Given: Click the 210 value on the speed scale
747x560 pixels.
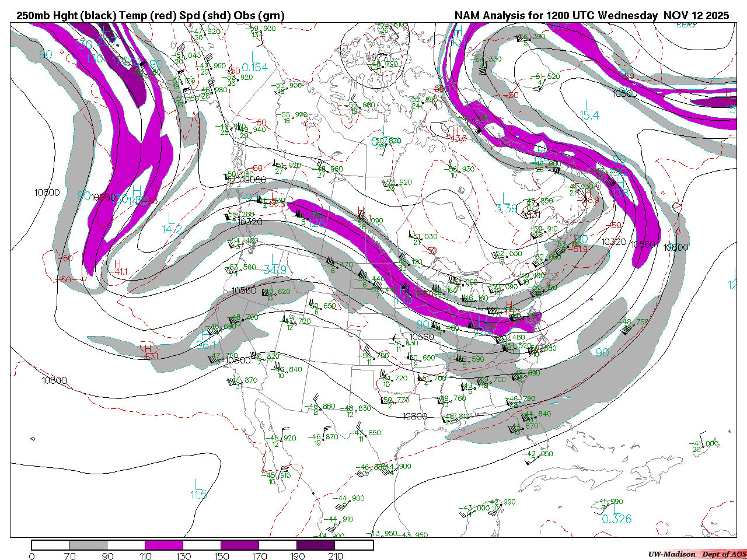Looking at the screenshot, I should [336, 556].
